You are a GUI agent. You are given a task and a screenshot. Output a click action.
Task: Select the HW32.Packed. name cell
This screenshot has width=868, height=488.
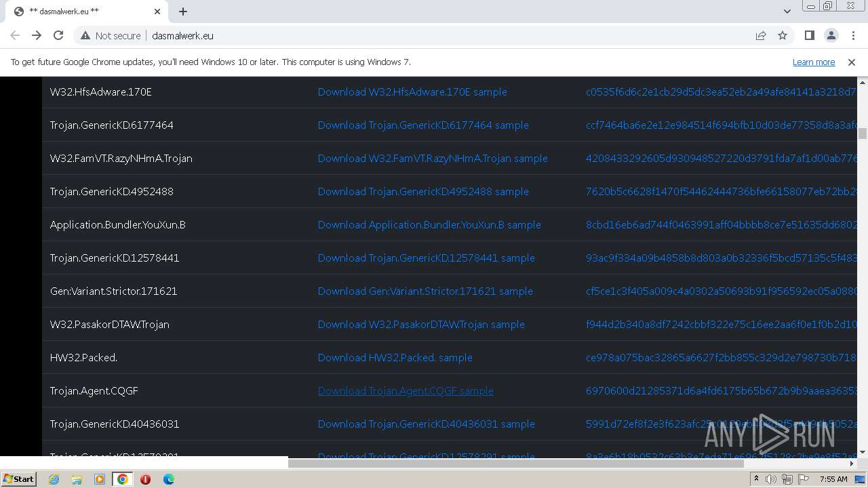(176, 357)
